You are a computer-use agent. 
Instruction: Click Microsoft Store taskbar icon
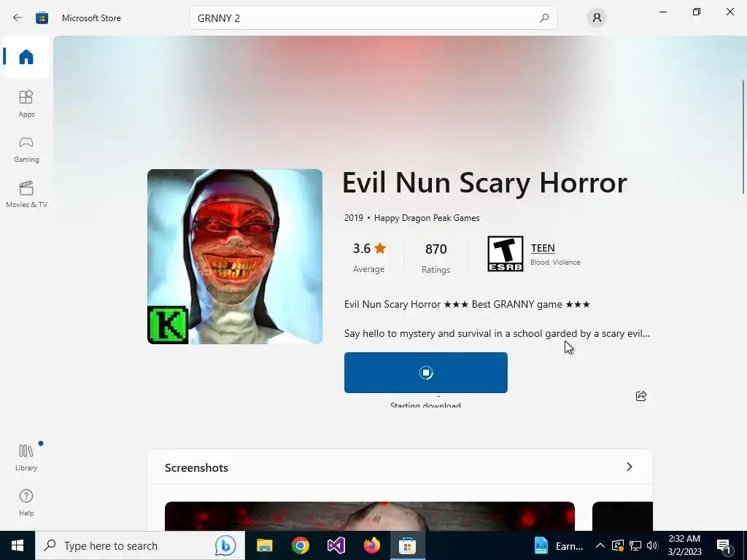tap(407, 545)
